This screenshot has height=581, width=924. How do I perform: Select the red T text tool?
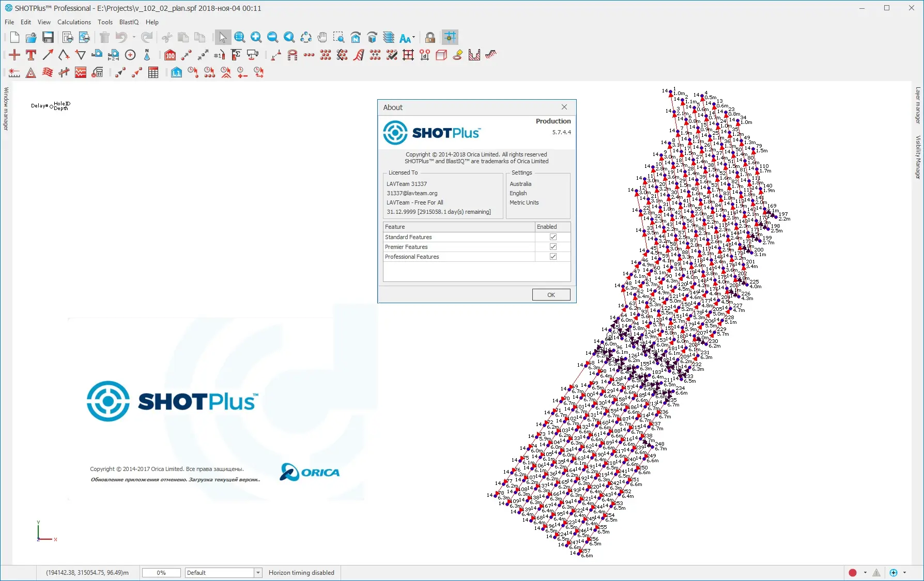(x=31, y=55)
